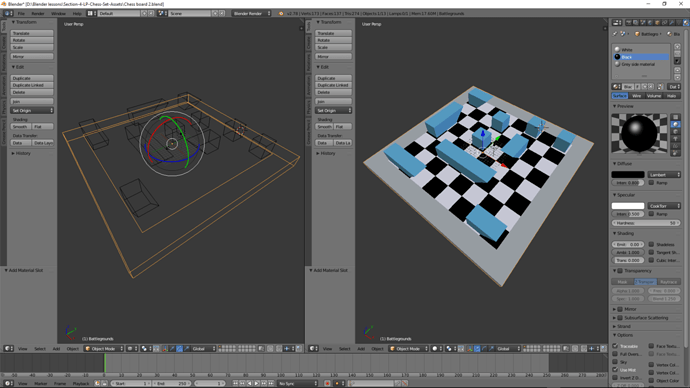Expand the Subsurface Scattering panel
This screenshot has width=690, height=388.
pos(646,318)
